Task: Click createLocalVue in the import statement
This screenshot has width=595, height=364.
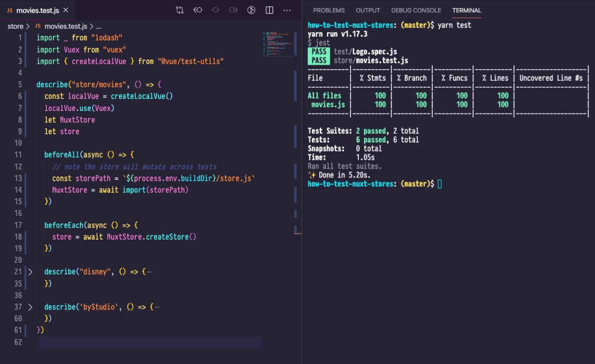Action: click(99, 61)
